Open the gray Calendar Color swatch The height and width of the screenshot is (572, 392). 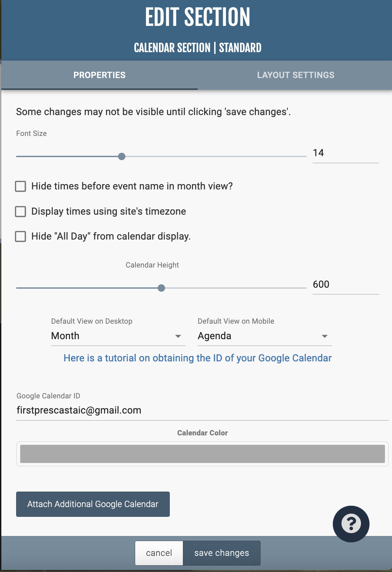202,454
